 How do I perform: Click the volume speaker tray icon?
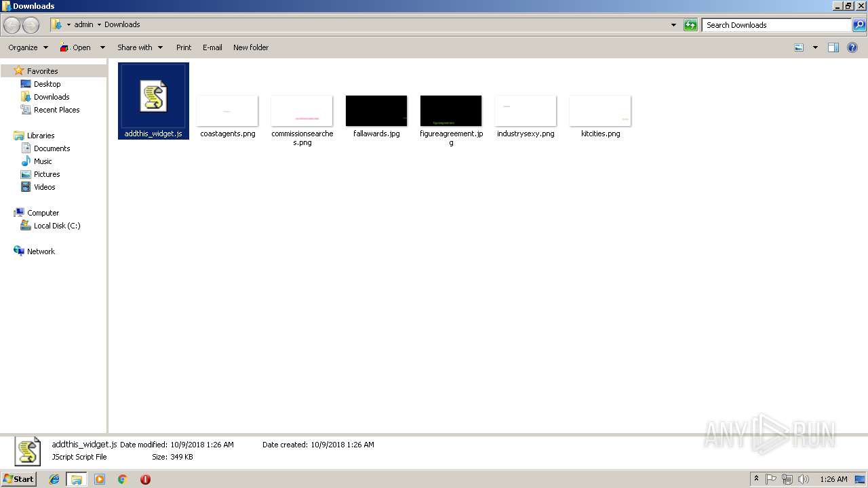804,479
